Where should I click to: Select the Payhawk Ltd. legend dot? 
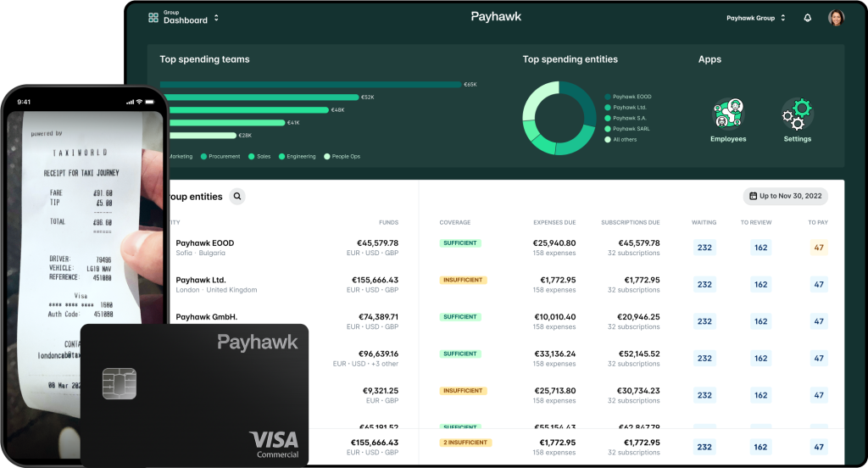[x=607, y=108]
